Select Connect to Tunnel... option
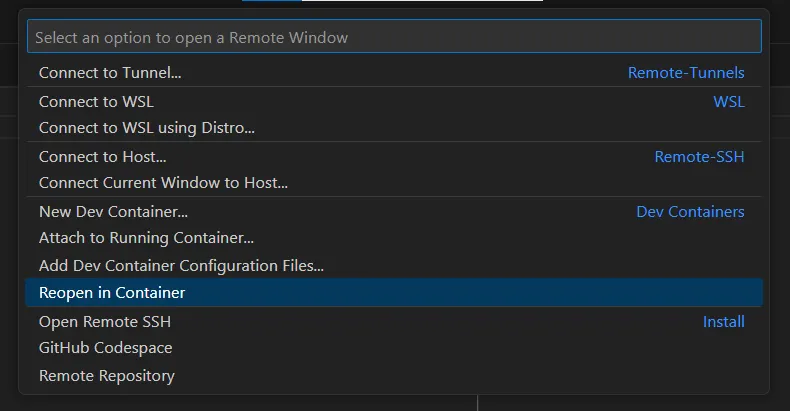 click(110, 73)
